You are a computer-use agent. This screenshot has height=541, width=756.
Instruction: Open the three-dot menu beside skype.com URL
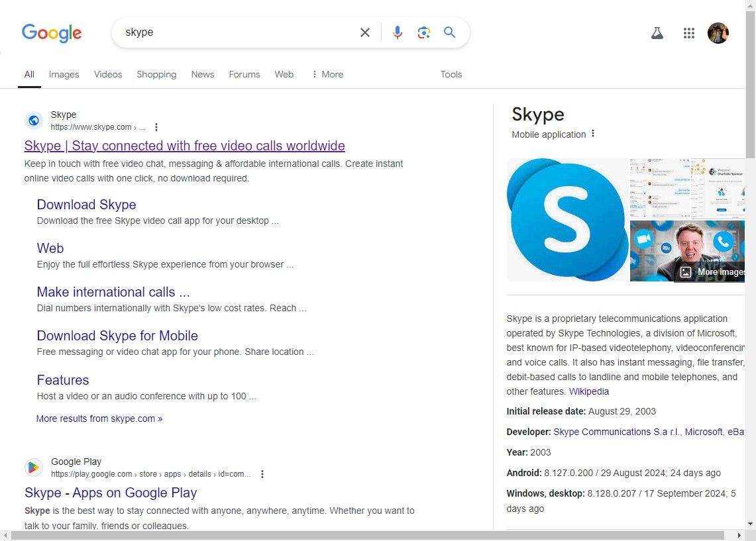pyautogui.click(x=156, y=127)
